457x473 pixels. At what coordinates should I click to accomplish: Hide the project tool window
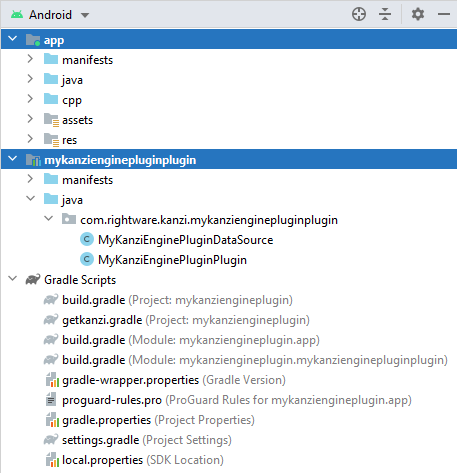point(444,14)
